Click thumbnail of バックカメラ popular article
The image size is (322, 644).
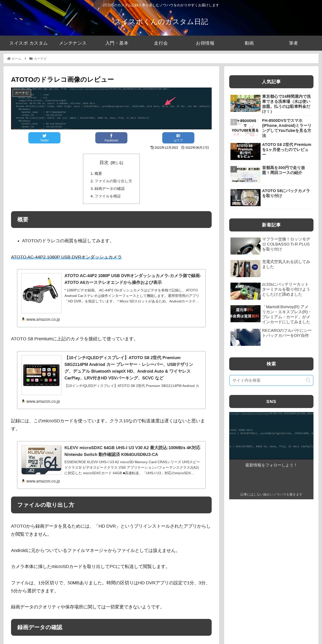pyautogui.click(x=246, y=198)
